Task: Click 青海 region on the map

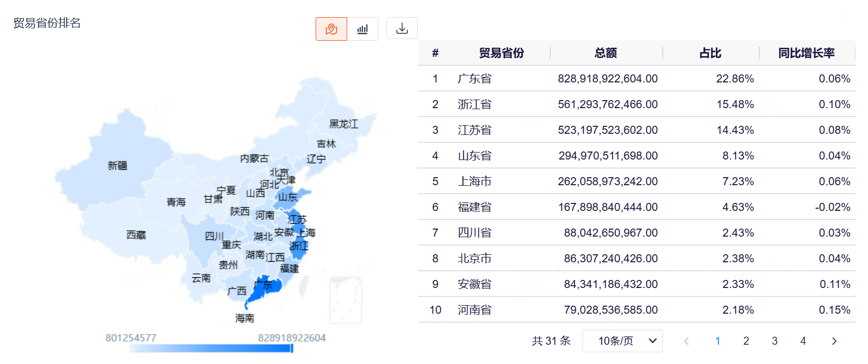Action: tap(176, 202)
